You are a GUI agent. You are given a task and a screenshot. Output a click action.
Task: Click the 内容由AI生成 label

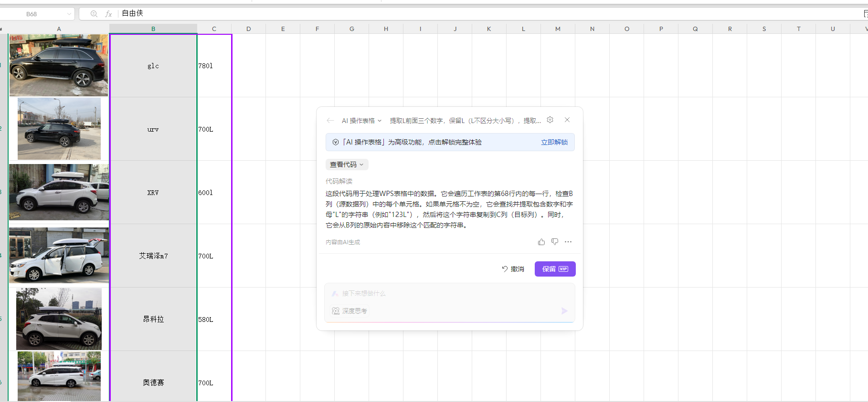coord(343,242)
